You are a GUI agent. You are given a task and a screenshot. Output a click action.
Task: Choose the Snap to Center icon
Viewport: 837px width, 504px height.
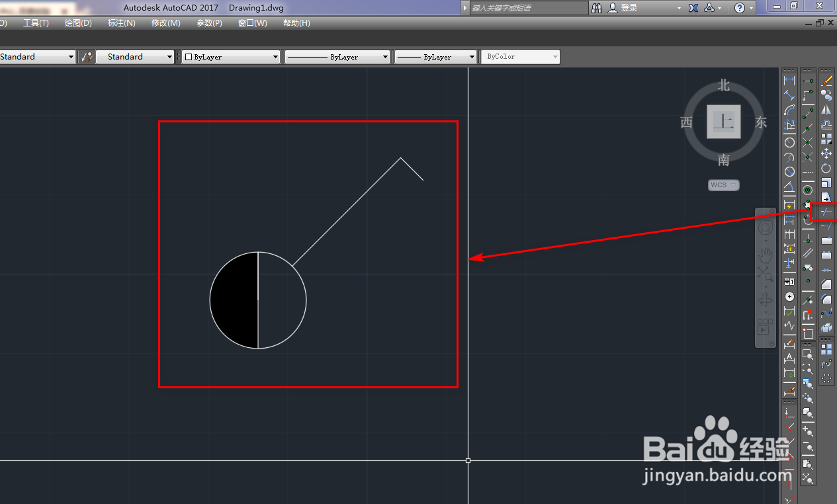point(808,190)
